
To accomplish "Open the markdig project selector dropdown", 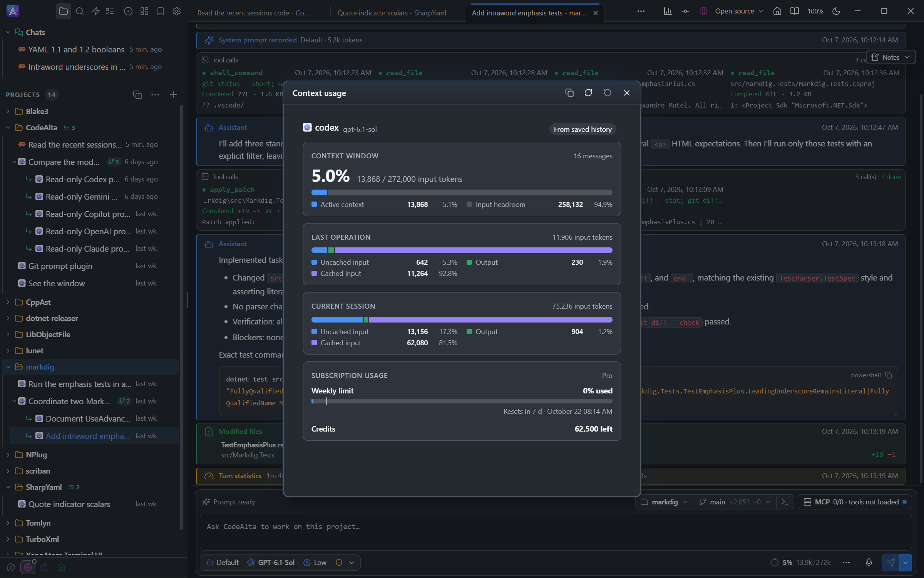I will (x=664, y=502).
